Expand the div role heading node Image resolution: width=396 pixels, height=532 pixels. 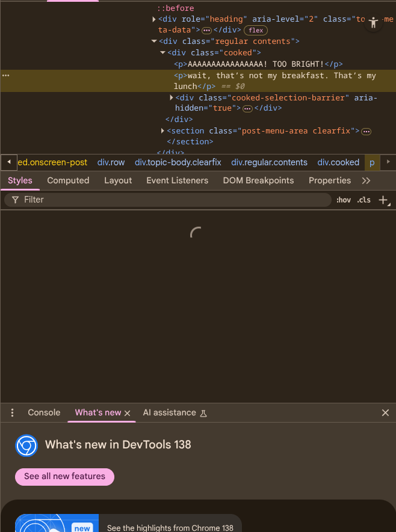pyautogui.click(x=154, y=19)
